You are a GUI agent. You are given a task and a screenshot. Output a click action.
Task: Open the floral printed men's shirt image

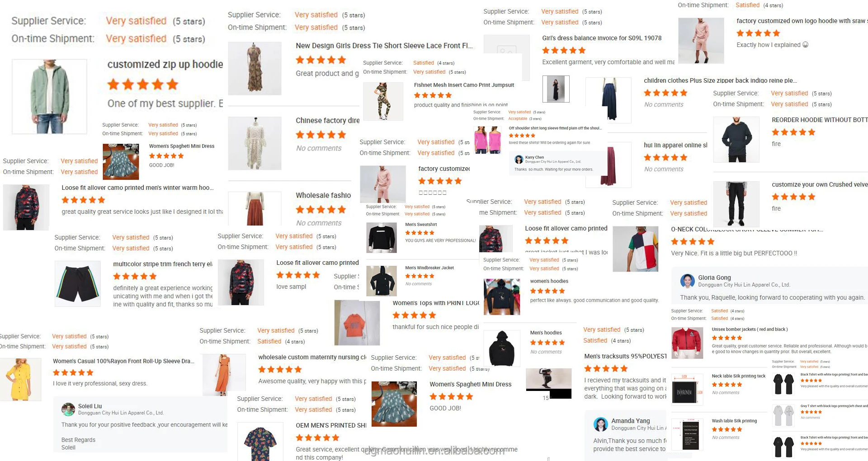[x=260, y=442]
